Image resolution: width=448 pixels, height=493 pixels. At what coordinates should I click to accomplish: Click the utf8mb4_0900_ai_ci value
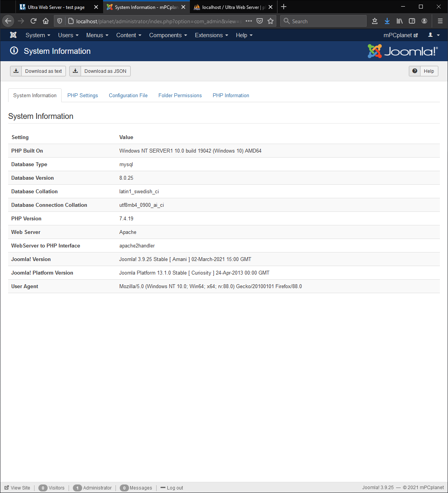pos(141,205)
